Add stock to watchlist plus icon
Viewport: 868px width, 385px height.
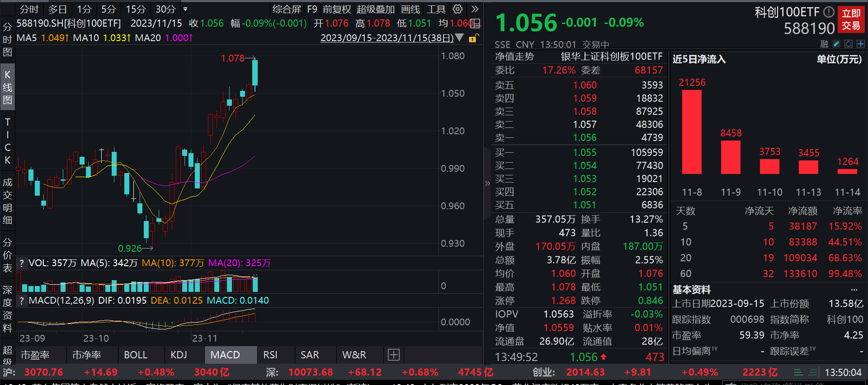coord(860,44)
